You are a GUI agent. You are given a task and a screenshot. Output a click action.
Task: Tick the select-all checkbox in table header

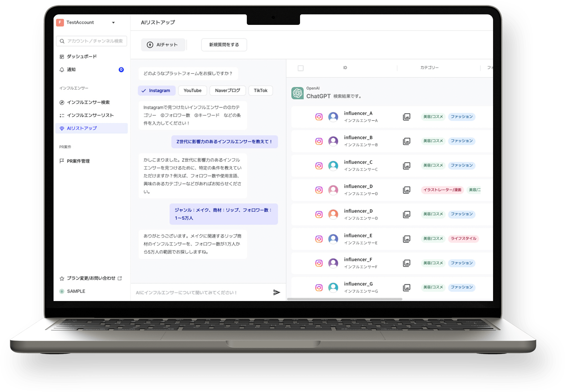click(301, 68)
